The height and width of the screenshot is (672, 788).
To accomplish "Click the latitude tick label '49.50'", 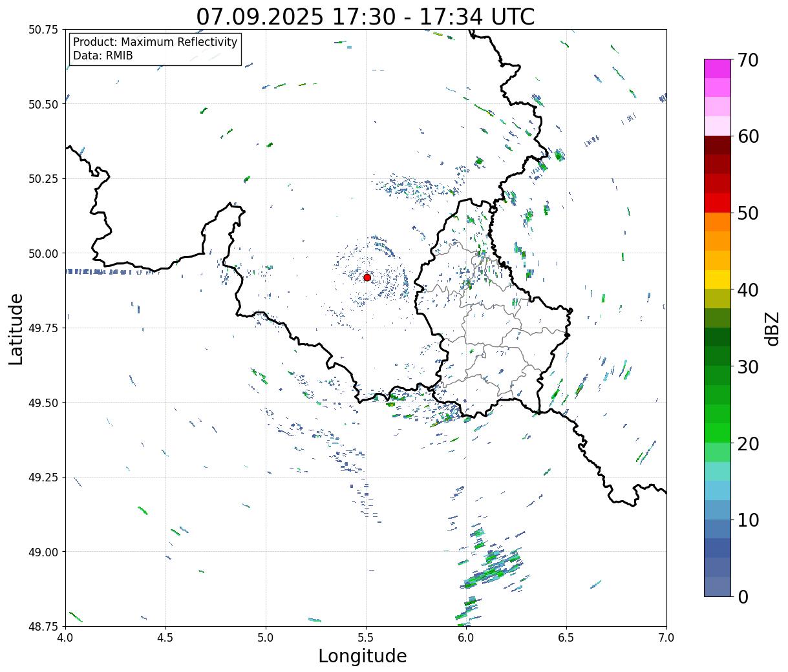I will point(43,403).
